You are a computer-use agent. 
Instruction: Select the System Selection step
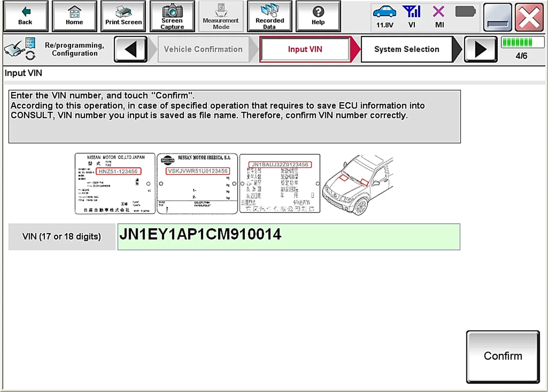[407, 49]
